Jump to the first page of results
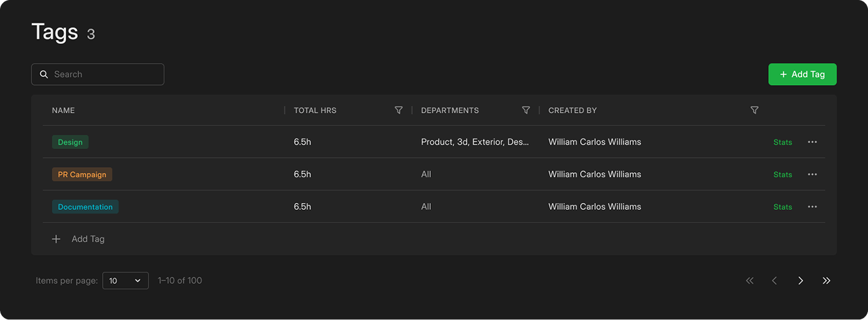Viewport: 868px width, 320px height. click(749, 281)
